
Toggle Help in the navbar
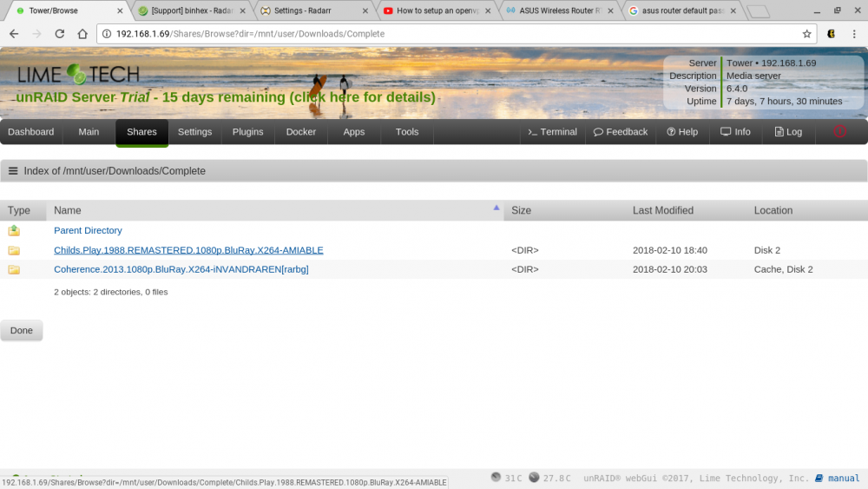coord(682,132)
